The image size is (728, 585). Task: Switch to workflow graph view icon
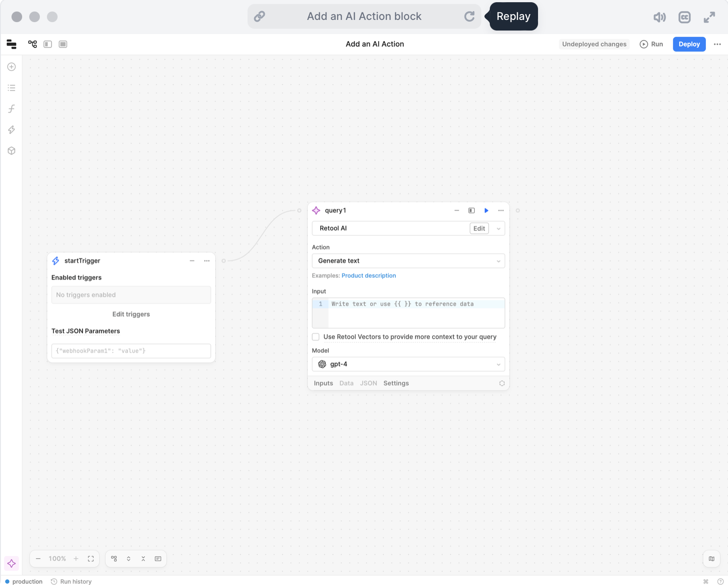point(33,44)
